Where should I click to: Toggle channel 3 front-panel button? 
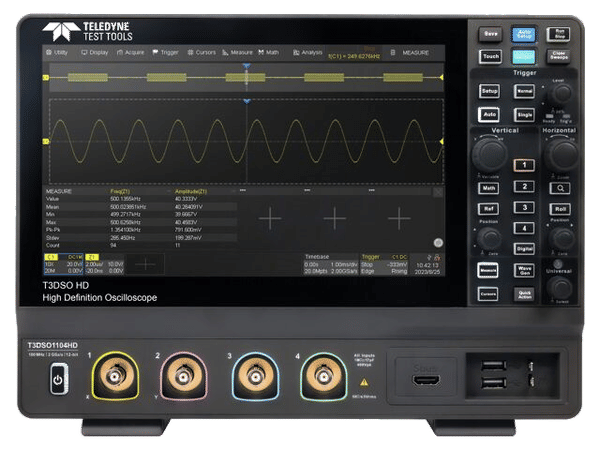tap(524, 207)
